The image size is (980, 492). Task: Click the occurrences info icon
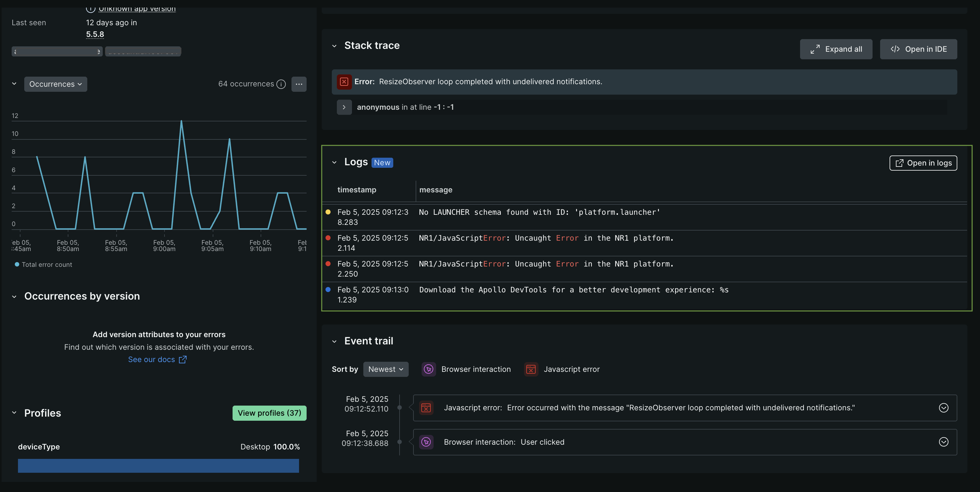click(x=281, y=84)
